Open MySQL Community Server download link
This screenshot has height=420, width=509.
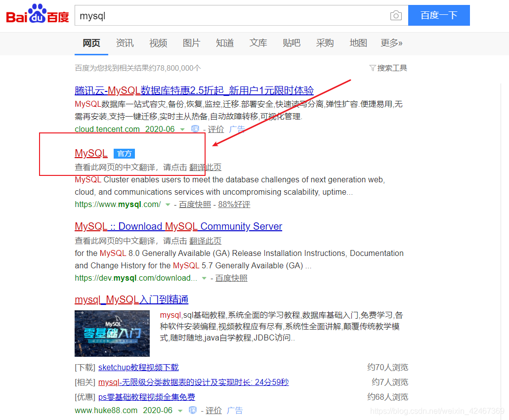[x=178, y=226]
